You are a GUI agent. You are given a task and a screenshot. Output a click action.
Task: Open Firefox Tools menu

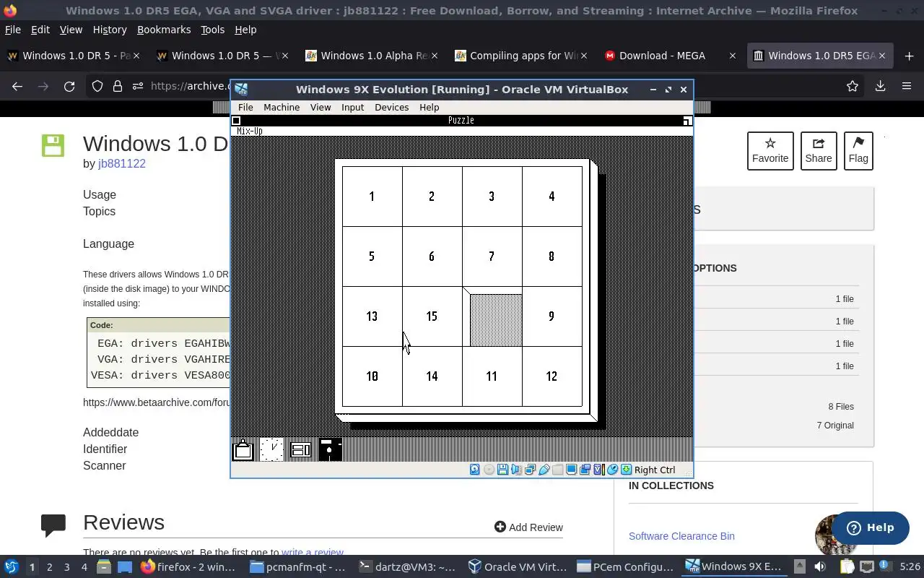[x=212, y=30]
